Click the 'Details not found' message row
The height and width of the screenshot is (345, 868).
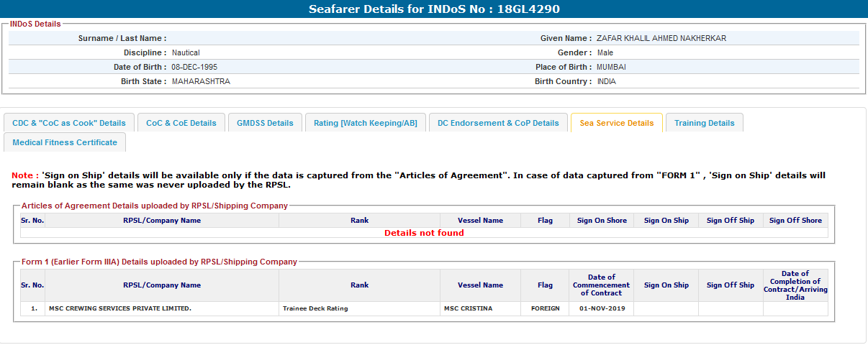424,233
